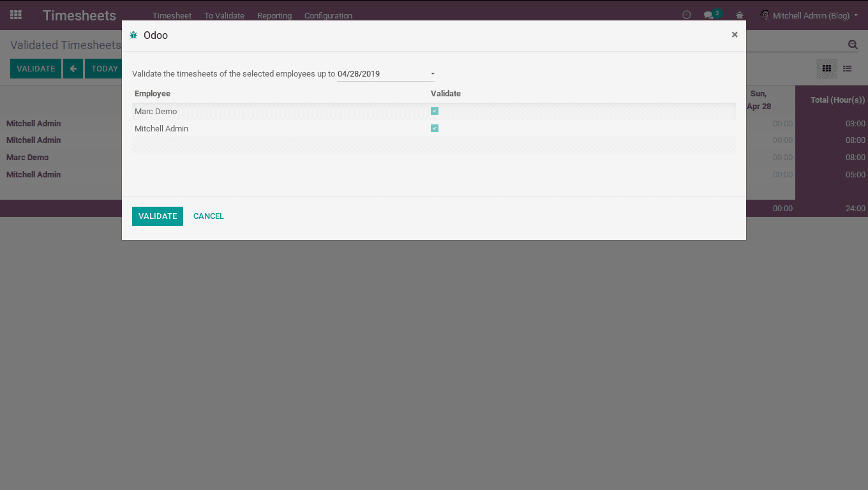Click background VALIDATE toolbar button
The image size is (868, 490).
(x=36, y=69)
